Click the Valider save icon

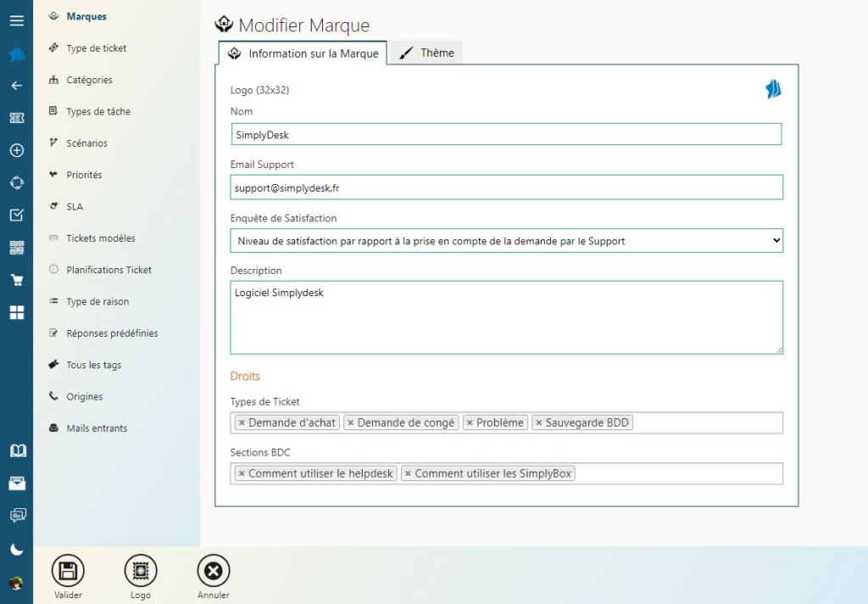(x=68, y=571)
